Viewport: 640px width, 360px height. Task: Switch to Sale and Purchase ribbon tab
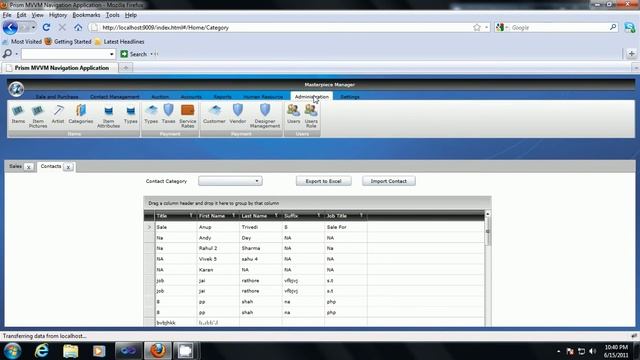(x=57, y=97)
